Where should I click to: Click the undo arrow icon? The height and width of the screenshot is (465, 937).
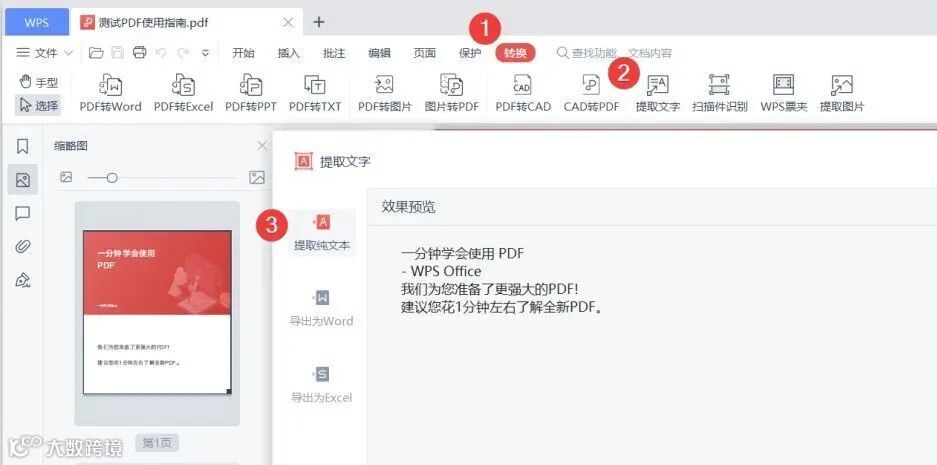160,53
